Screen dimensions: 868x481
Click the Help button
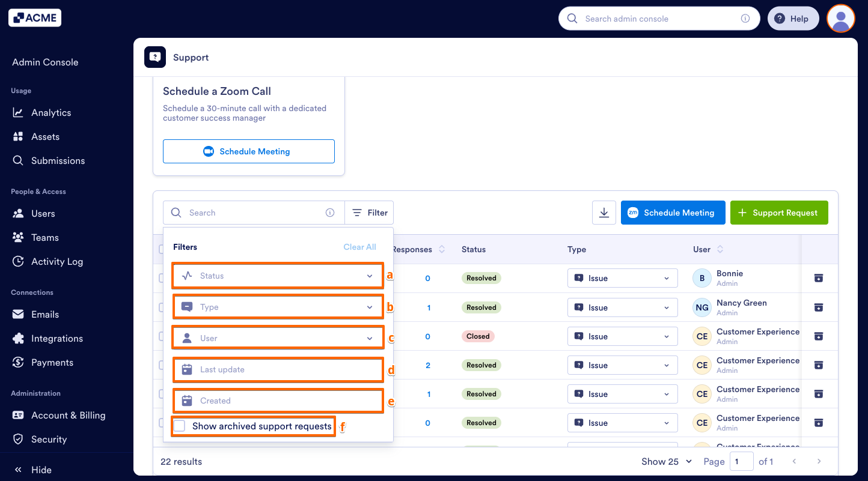(793, 19)
